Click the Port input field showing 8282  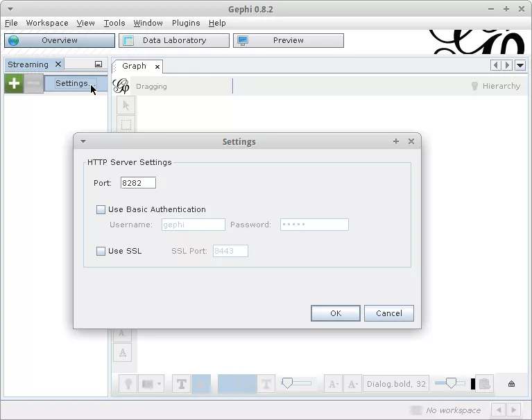[138, 183]
